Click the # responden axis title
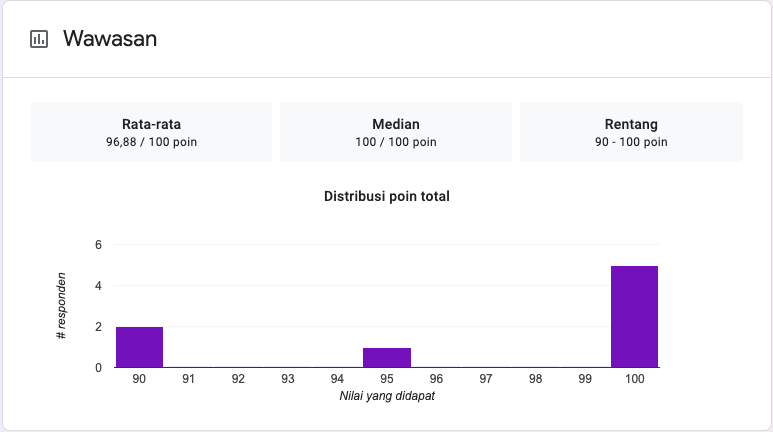 tap(61, 305)
